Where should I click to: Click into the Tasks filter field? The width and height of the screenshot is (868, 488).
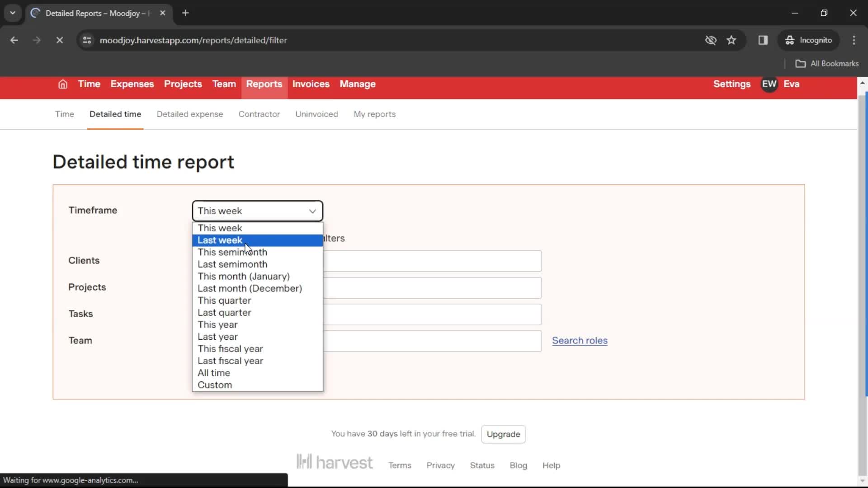click(x=432, y=314)
